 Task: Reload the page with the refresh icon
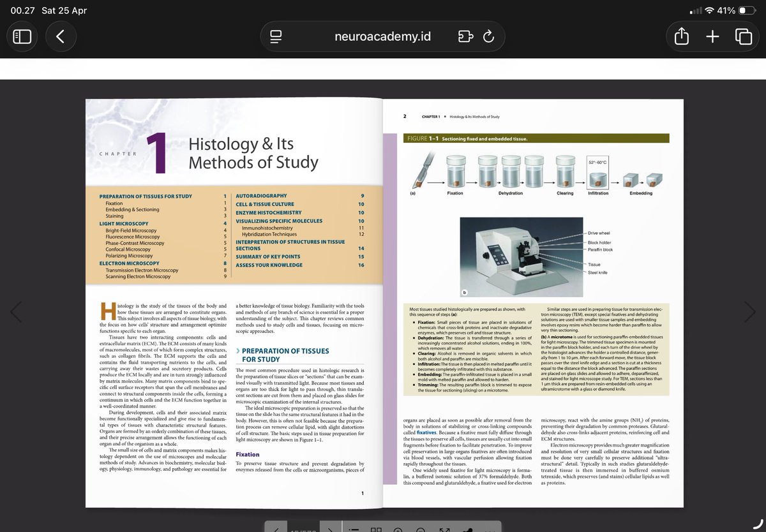tap(488, 37)
